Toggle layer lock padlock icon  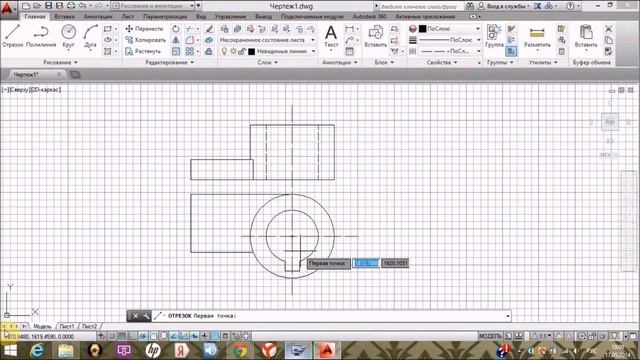coord(242,51)
